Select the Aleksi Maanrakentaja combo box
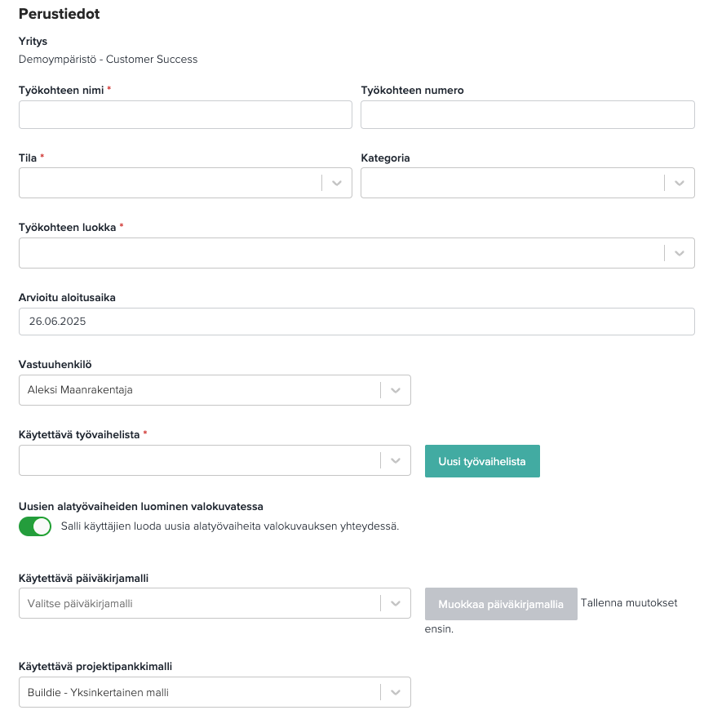Screen dimensions: 713x728 tap(215, 390)
